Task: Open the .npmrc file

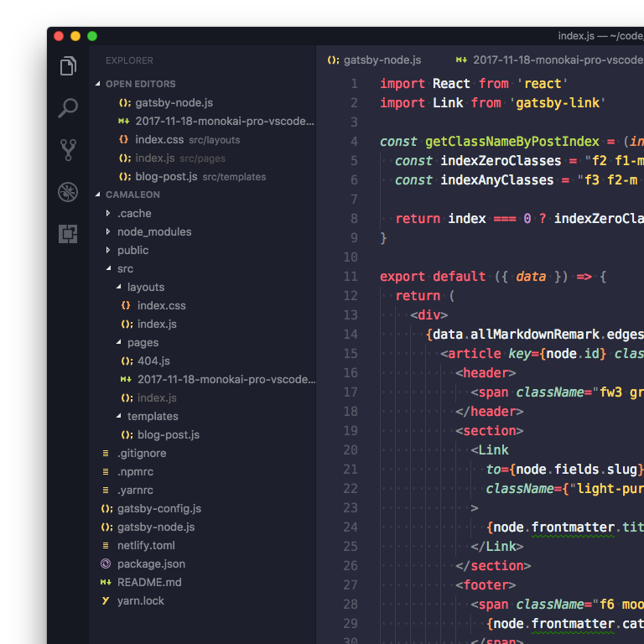Action: pyautogui.click(x=135, y=471)
